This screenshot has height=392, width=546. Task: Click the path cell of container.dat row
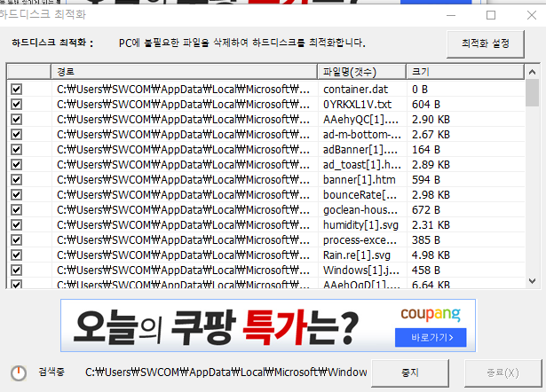tap(183, 90)
